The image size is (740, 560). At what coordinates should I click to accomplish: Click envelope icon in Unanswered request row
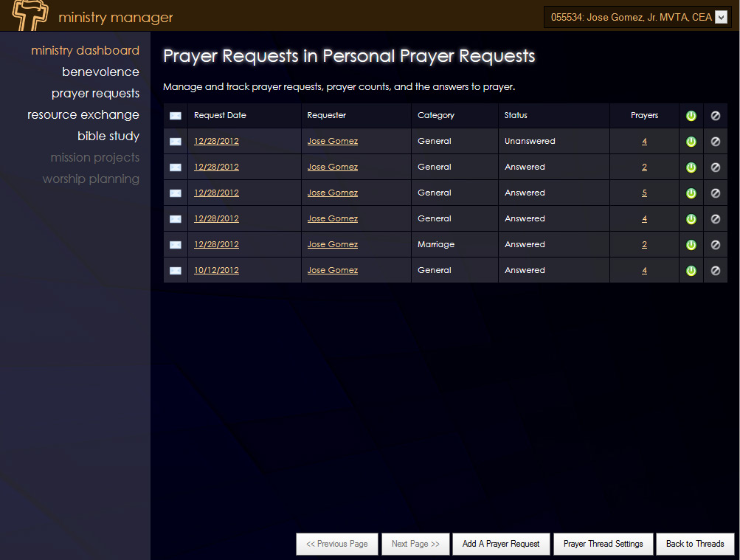point(175,142)
